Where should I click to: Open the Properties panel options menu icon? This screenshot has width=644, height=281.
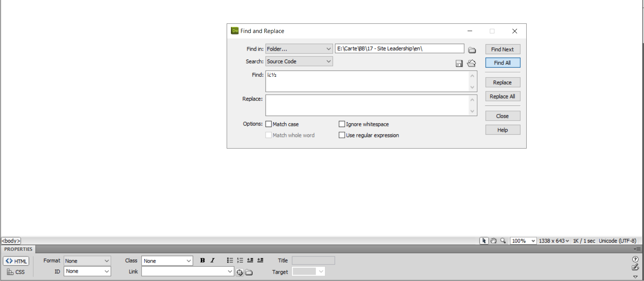point(637,249)
